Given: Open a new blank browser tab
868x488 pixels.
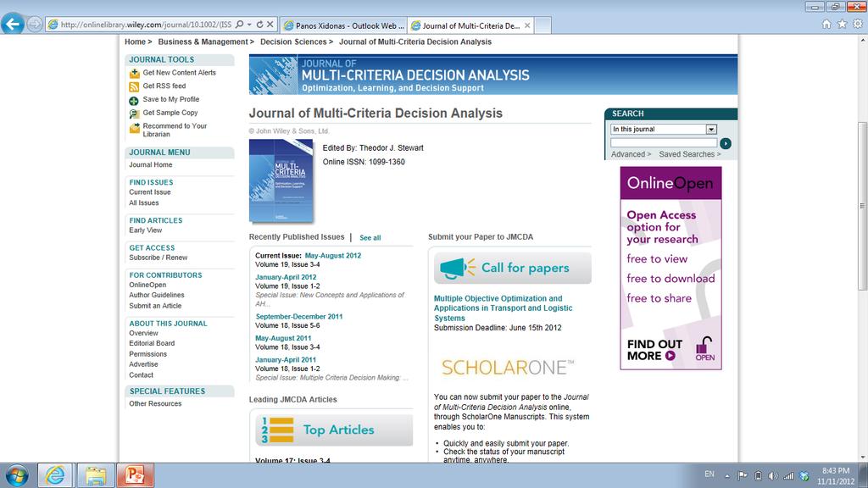Looking at the screenshot, I should 542,25.
